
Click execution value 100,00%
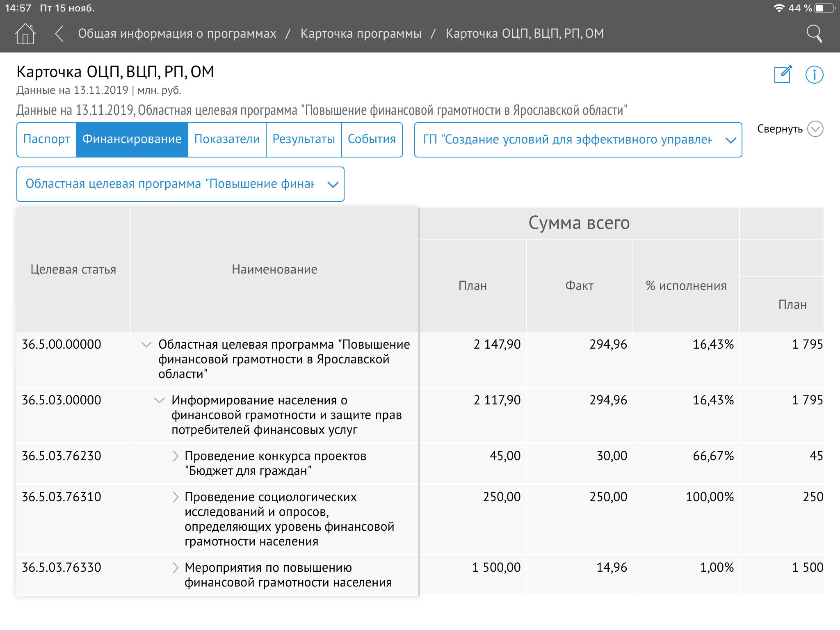(x=710, y=497)
